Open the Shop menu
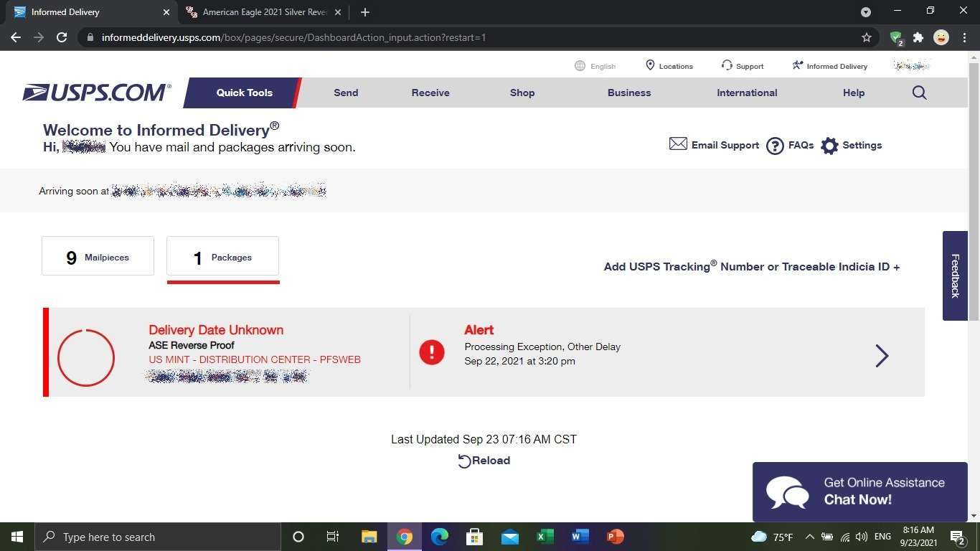The image size is (980, 551). click(x=522, y=93)
